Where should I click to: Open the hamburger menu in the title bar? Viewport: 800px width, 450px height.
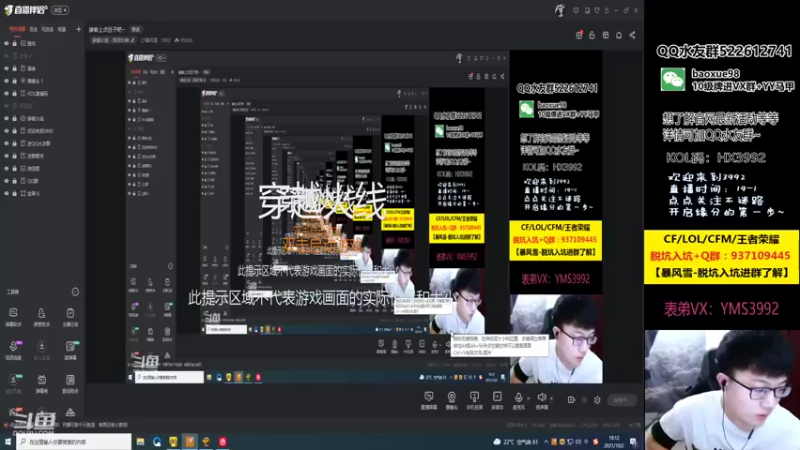coord(607,10)
